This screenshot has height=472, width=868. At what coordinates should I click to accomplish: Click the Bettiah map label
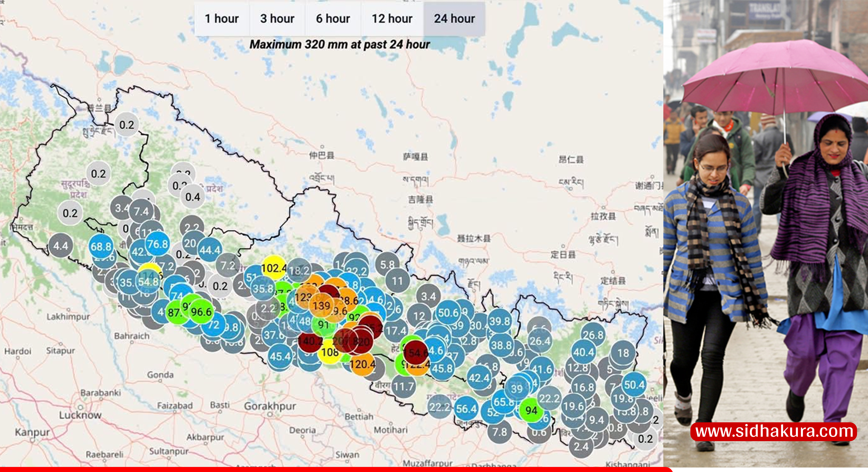359,417
